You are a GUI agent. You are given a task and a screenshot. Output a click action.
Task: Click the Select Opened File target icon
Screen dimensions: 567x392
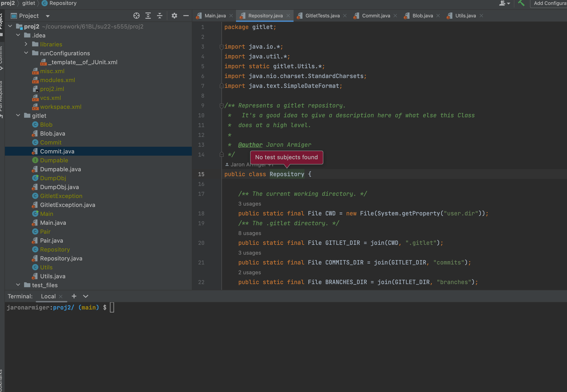point(136,16)
